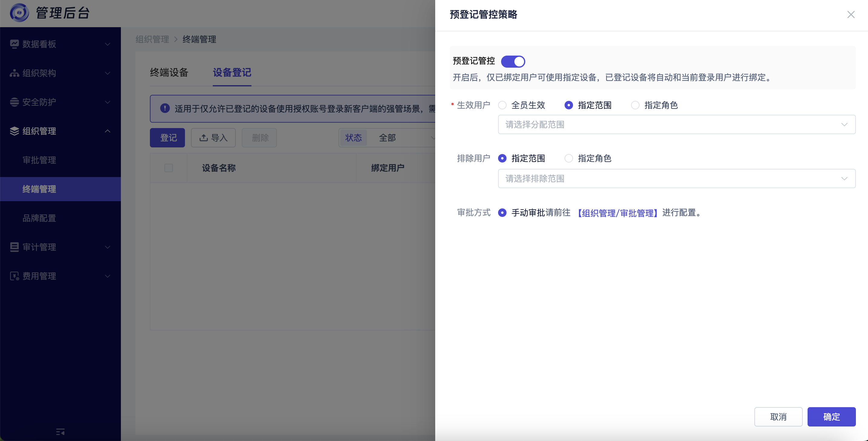This screenshot has width=868, height=441.
Task: Click the 取消 button
Action: tap(778, 417)
